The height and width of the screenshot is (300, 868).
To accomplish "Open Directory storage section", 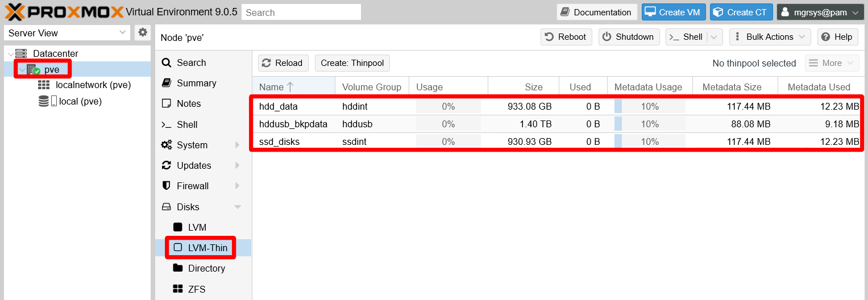I will click(x=206, y=268).
